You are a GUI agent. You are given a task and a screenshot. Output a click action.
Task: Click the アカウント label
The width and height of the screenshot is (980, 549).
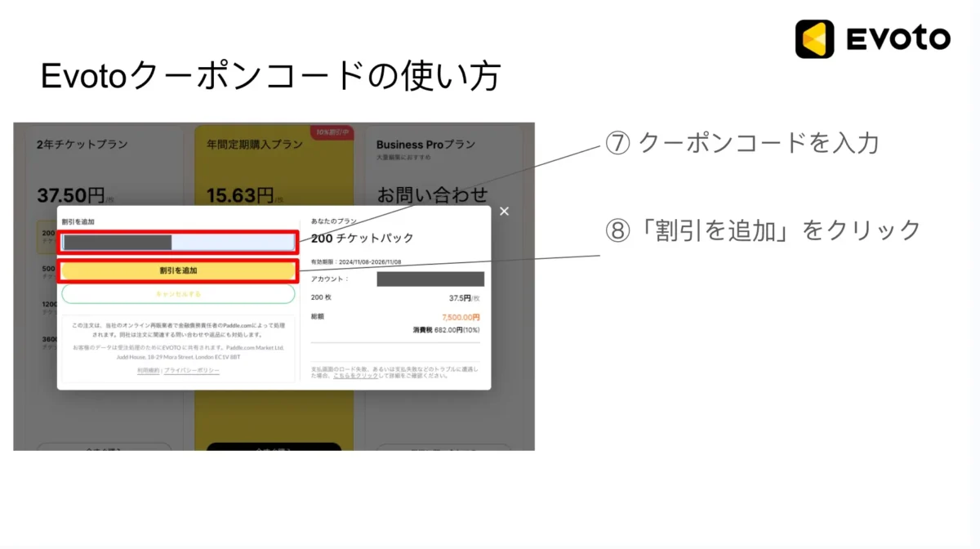point(331,279)
